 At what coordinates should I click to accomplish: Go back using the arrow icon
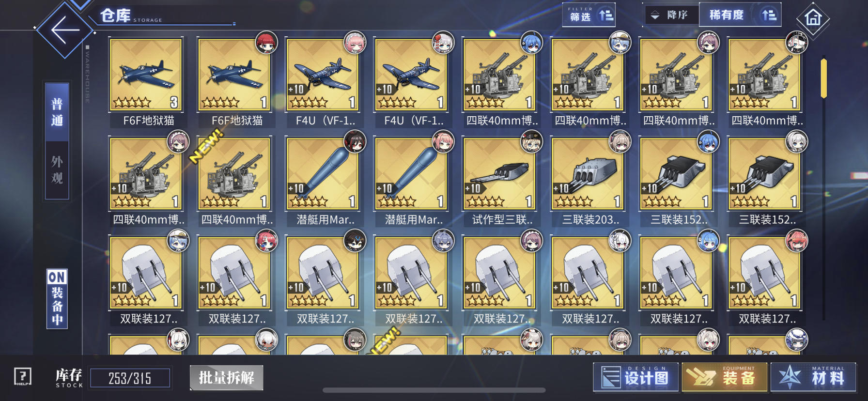tap(65, 30)
